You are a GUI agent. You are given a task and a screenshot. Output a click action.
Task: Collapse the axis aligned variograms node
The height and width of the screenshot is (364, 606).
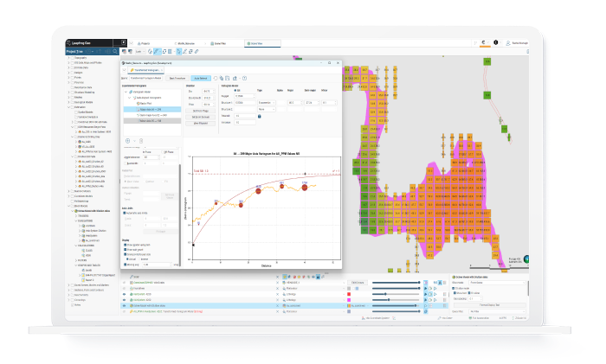(x=130, y=98)
